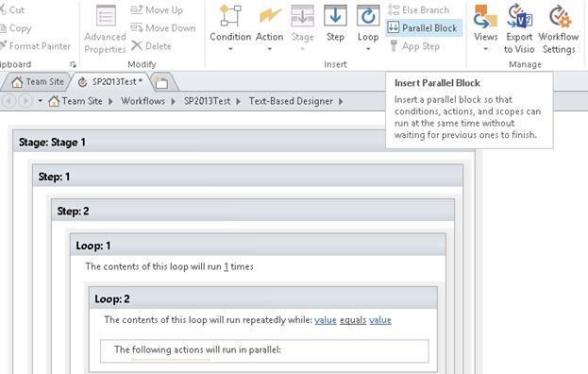Viewport: 588px width, 374px height.
Task: Click the App Step command
Action: pyautogui.click(x=414, y=46)
